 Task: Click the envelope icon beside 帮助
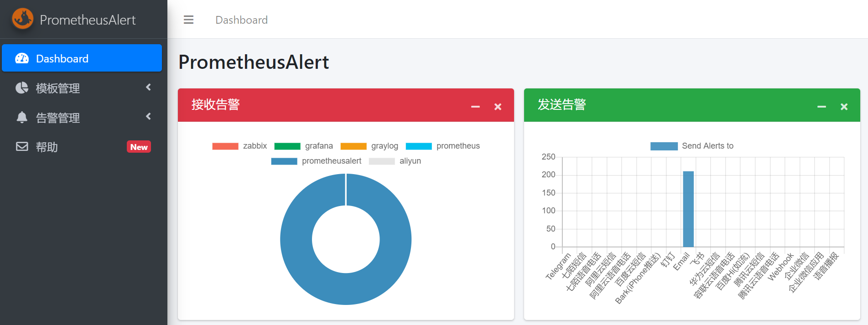pos(22,146)
